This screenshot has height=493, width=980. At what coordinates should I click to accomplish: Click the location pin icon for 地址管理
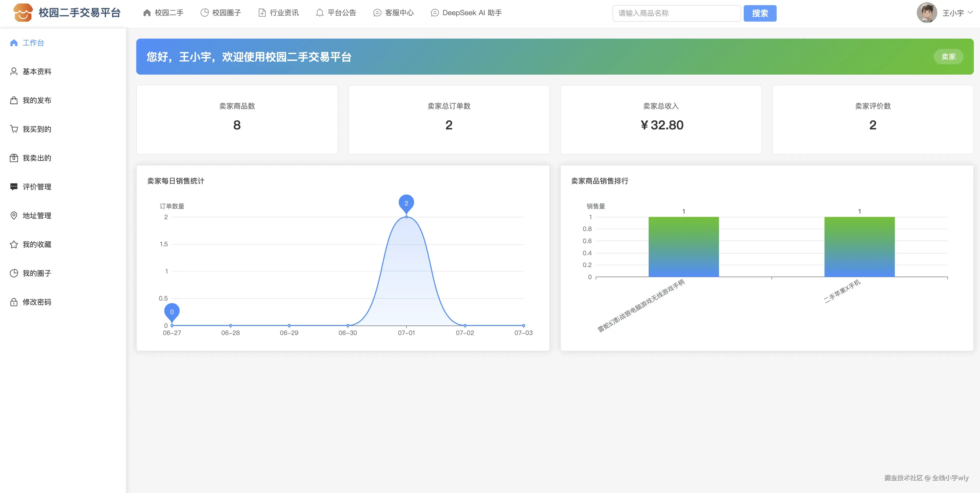tap(14, 215)
